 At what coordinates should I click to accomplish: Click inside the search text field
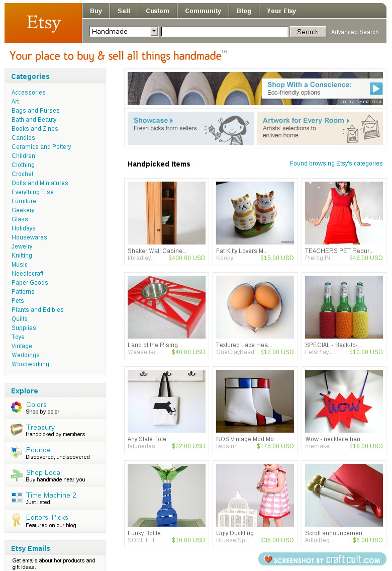click(225, 32)
